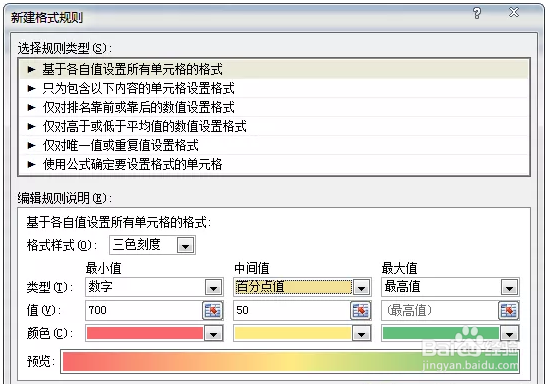
Task: Choose 仅对排名靠前或靠后的数值设置格式 rule
Action: (274, 107)
